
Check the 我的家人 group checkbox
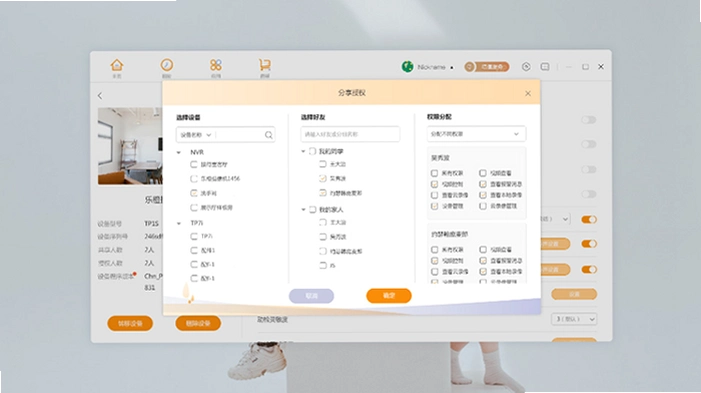click(312, 209)
